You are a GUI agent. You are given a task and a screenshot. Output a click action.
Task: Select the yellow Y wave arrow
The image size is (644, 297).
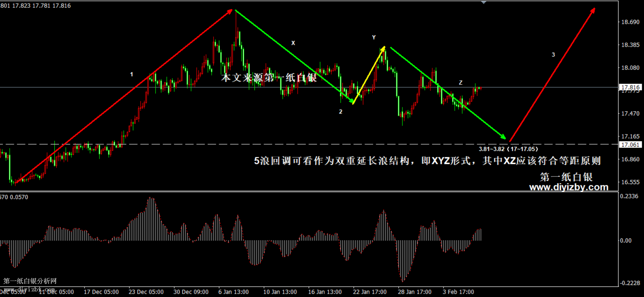[369, 75]
